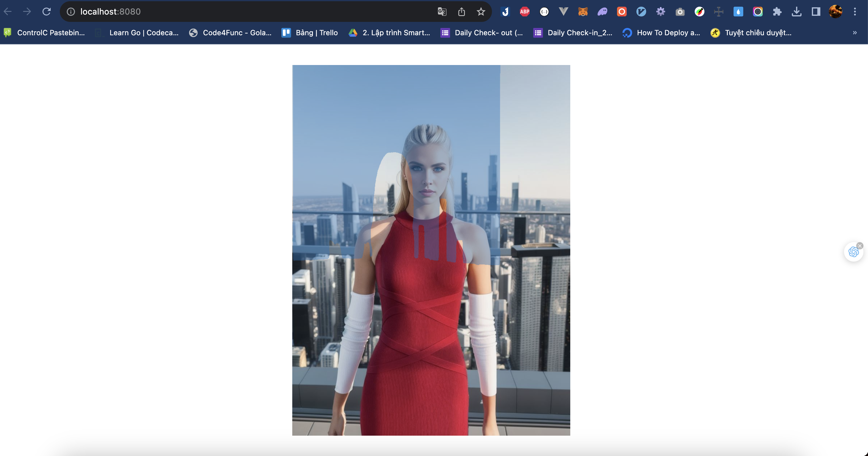Toggle the bookmark star for this page
Screen dimensions: 868x456
tap(481, 12)
